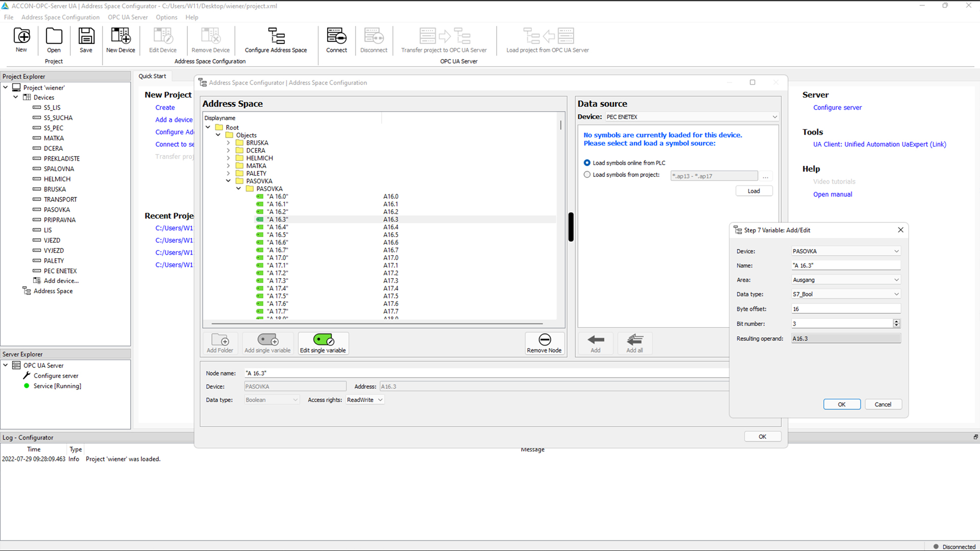
Task: Open the Address Space Configuration menu
Action: point(60,17)
